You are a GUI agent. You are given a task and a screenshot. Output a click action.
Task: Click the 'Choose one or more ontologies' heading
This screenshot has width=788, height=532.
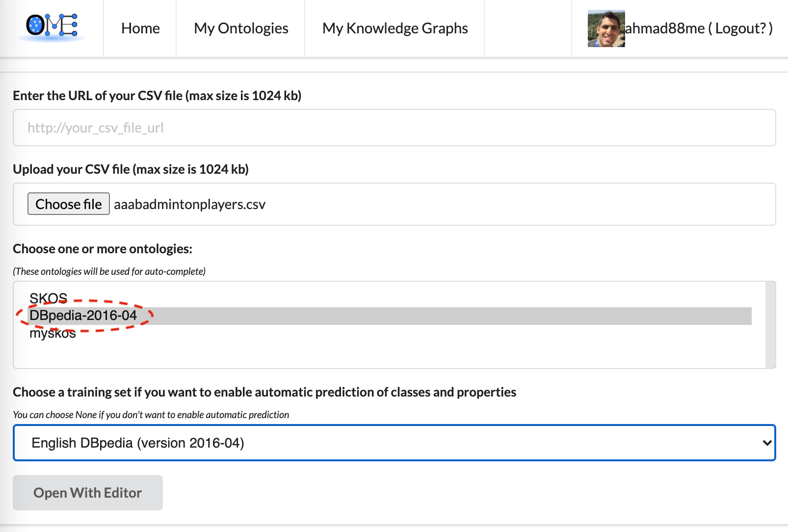[x=103, y=249]
